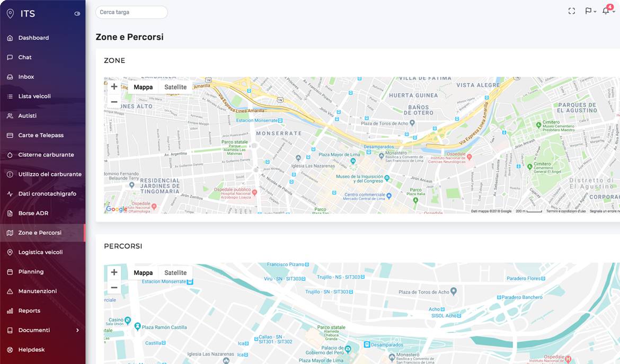Viewport: 620px width, 364px height.
Task: Click the Utilizzo del carburante info icon
Action: coord(10,174)
